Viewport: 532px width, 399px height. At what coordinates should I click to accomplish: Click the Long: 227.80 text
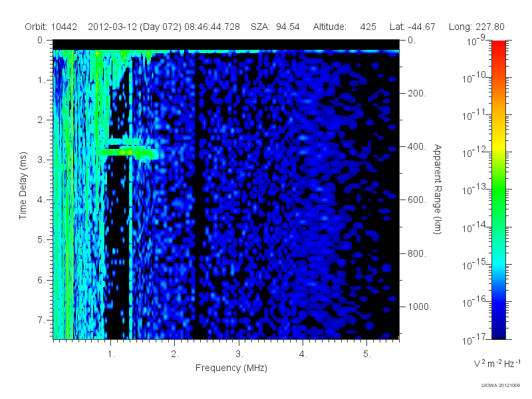click(476, 27)
